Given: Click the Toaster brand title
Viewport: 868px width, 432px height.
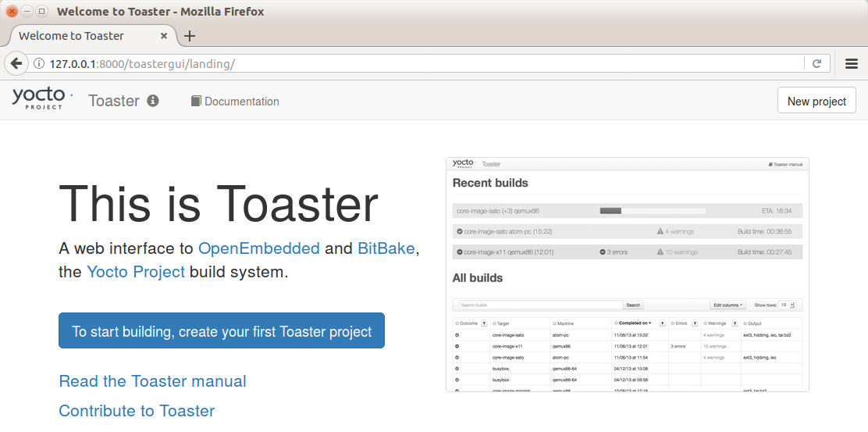Looking at the screenshot, I should (114, 101).
